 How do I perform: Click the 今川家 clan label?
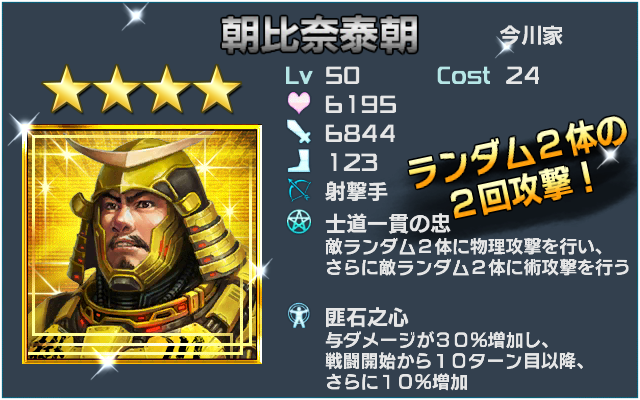point(531,36)
